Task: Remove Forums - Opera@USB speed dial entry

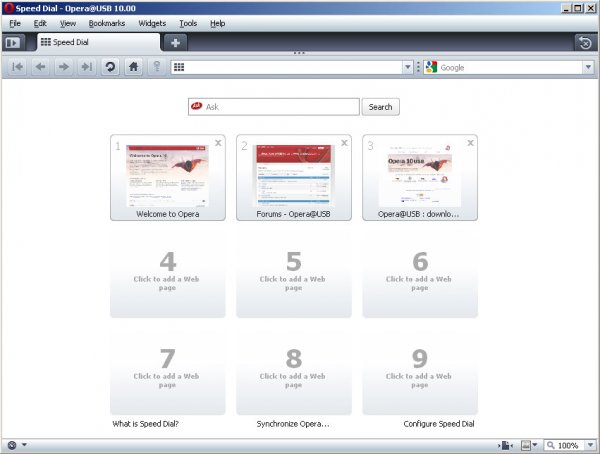Action: (x=344, y=143)
